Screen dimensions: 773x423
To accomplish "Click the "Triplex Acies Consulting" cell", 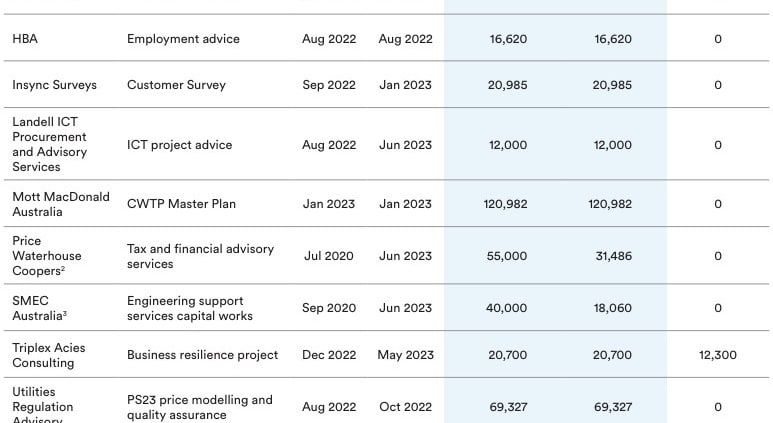I will [x=48, y=355].
